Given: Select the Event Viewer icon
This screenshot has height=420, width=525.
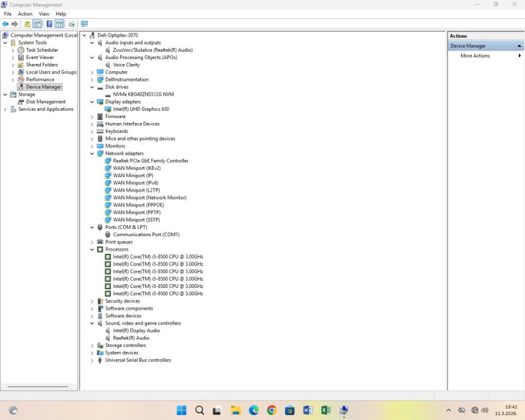Looking at the screenshot, I should pos(21,57).
